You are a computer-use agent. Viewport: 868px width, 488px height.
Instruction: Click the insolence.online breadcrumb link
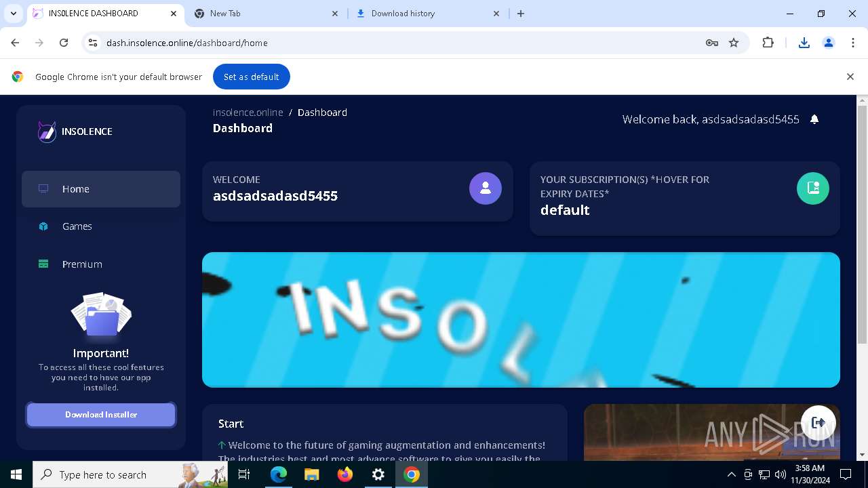[x=248, y=113]
